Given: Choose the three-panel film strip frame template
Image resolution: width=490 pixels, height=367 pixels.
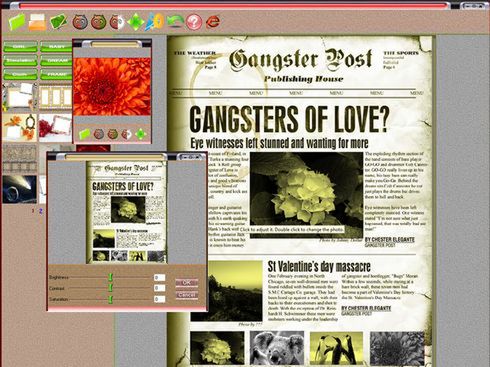Looking at the screenshot, I should pyautogui.click(x=55, y=97).
